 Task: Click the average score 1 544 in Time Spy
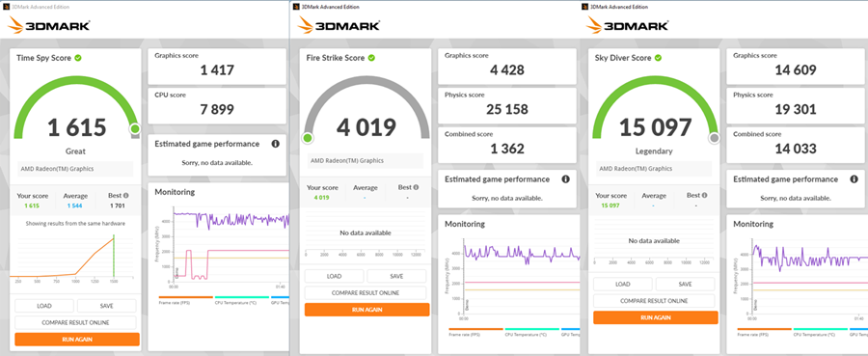pyautogui.click(x=74, y=205)
